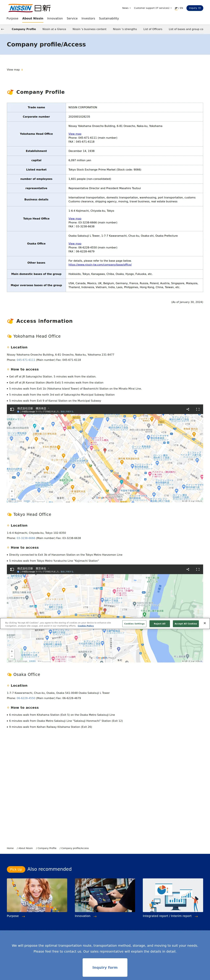Click Yokohama phone number 045-671-6111 link

(x=26, y=360)
